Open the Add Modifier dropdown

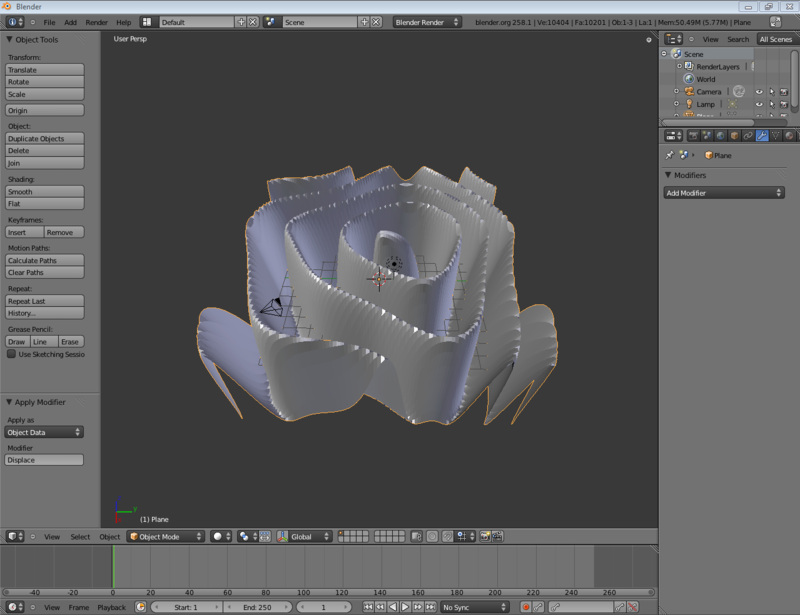[723, 193]
